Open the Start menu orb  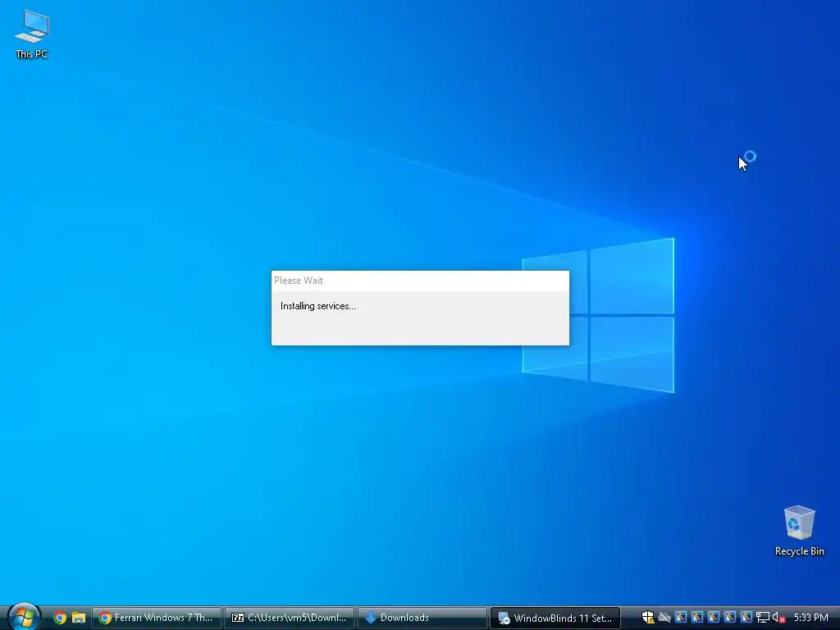pyautogui.click(x=23, y=617)
